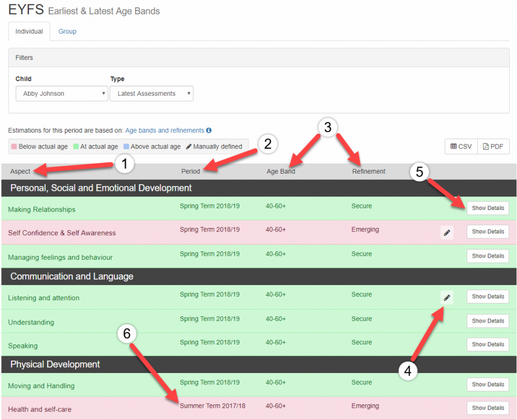Open the Type dropdown showing Latest Assessments
Image resolution: width=517 pixels, height=420 pixels.
click(x=151, y=94)
